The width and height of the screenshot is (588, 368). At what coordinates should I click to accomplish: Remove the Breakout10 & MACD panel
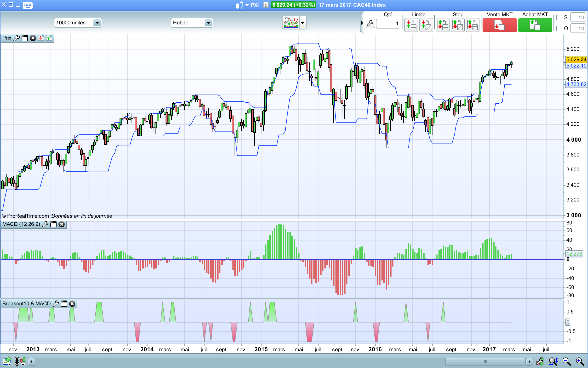pos(72,304)
